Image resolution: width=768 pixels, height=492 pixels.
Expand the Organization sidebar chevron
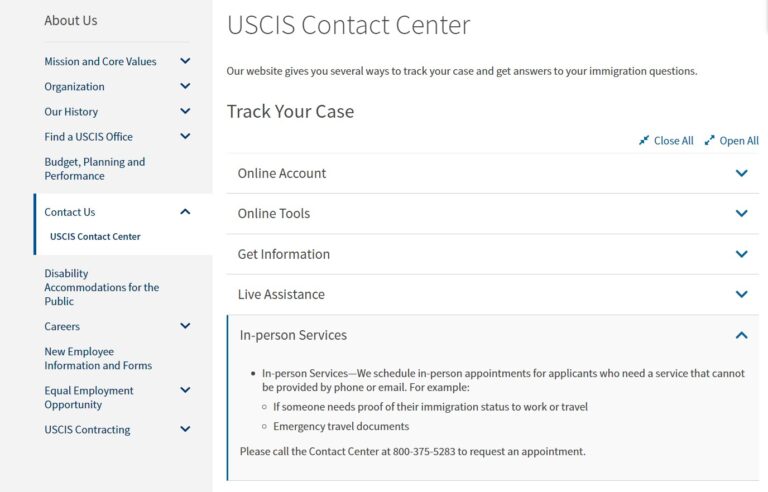pyautogui.click(x=185, y=86)
